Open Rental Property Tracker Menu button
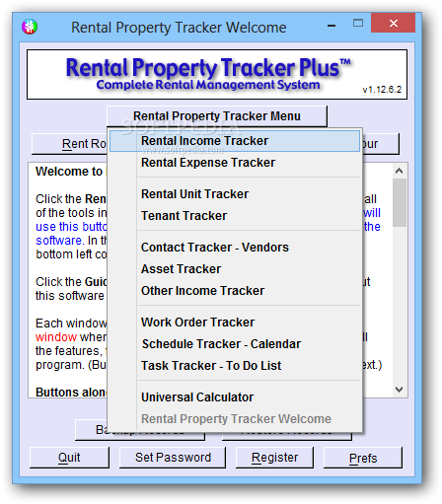The image size is (442, 504). (217, 116)
